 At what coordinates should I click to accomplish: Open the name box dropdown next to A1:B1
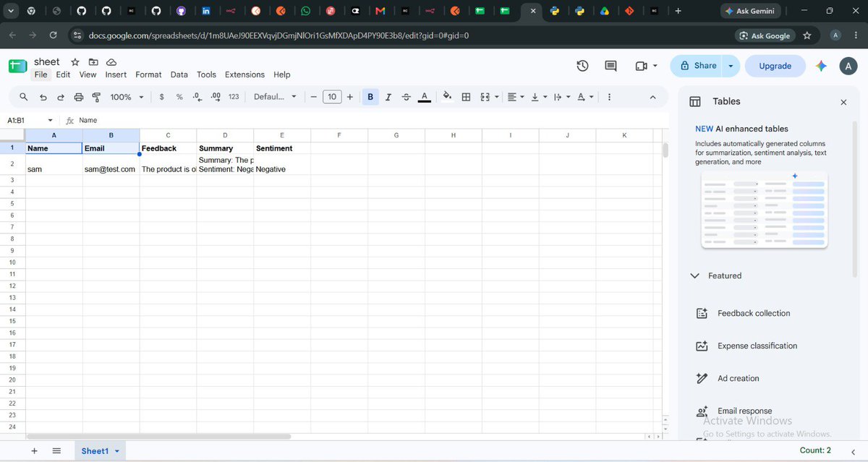(x=50, y=121)
